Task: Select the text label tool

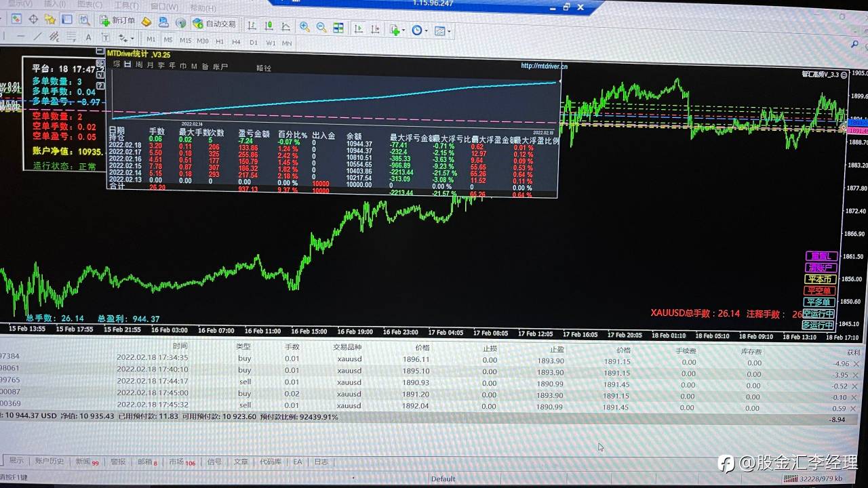Action: point(105,37)
